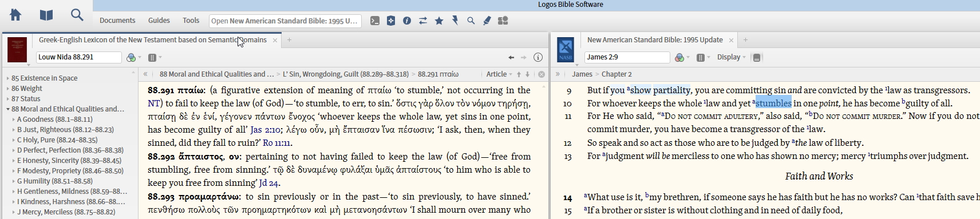Screen dimensions: 980x219
Task: Select E Honesty, Sincerity (88.39–88.45)
Action: pyautogui.click(x=69, y=161)
